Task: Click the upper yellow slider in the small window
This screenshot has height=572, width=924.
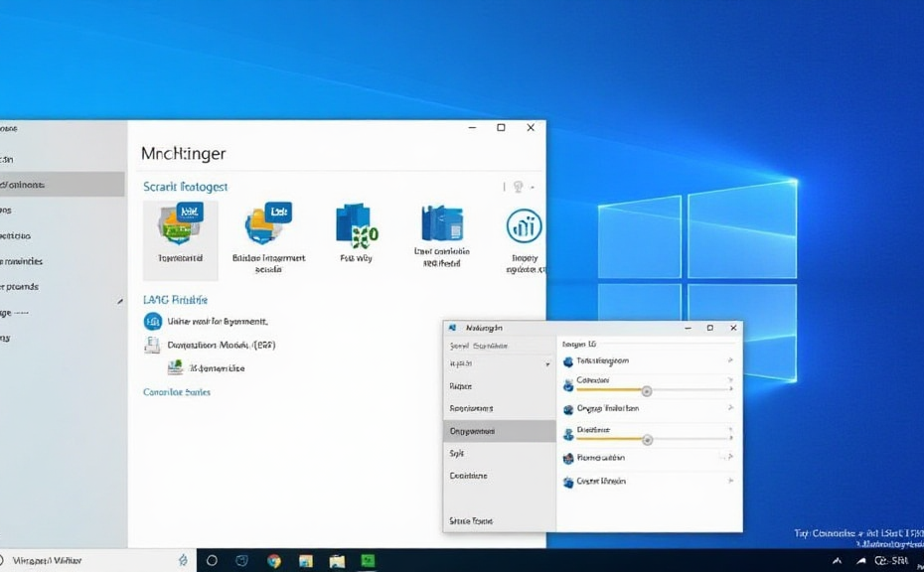Action: click(646, 391)
